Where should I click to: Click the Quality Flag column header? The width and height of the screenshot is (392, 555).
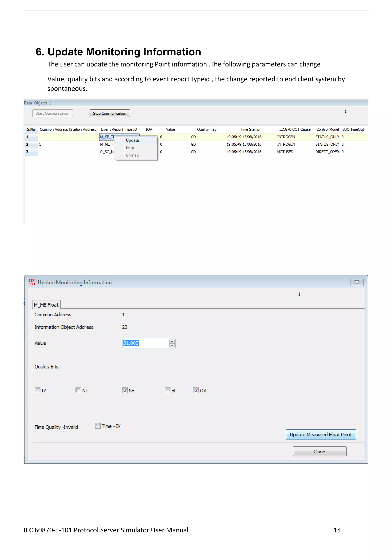click(x=207, y=129)
